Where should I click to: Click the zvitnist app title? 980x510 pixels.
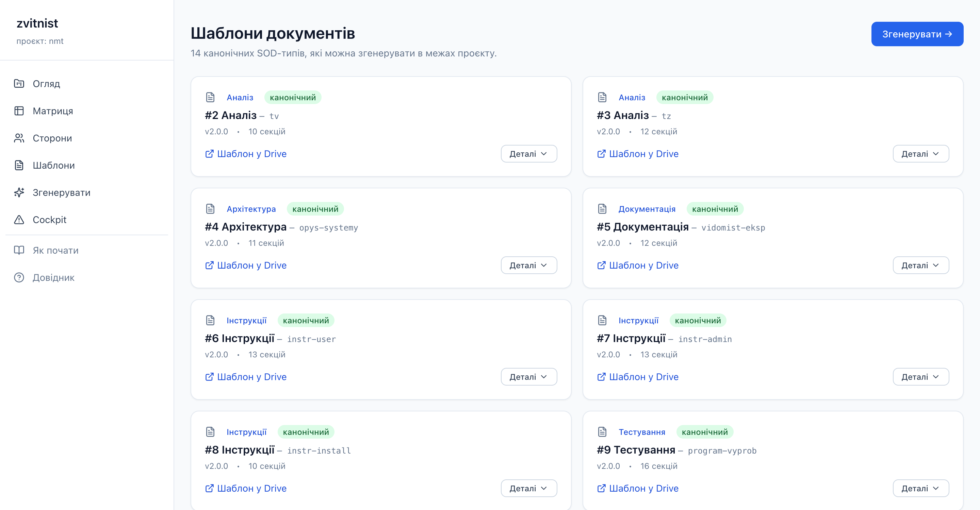[37, 23]
